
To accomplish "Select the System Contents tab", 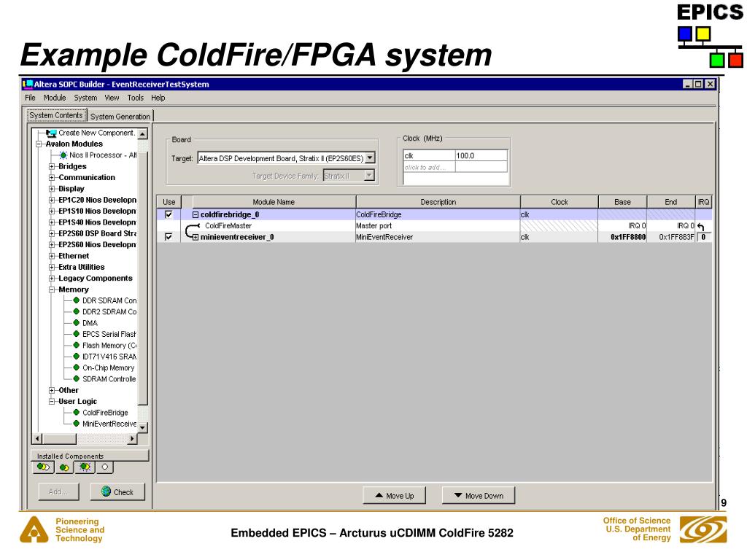I will [56, 115].
